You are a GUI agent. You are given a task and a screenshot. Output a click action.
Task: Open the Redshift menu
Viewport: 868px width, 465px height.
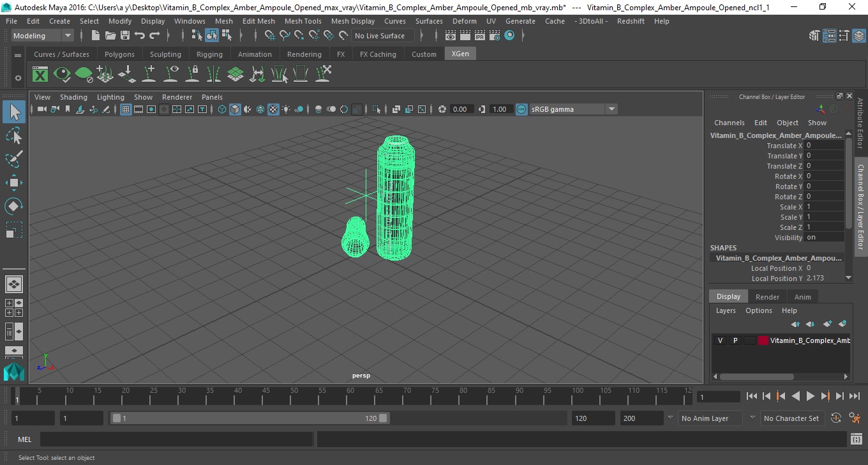631,21
